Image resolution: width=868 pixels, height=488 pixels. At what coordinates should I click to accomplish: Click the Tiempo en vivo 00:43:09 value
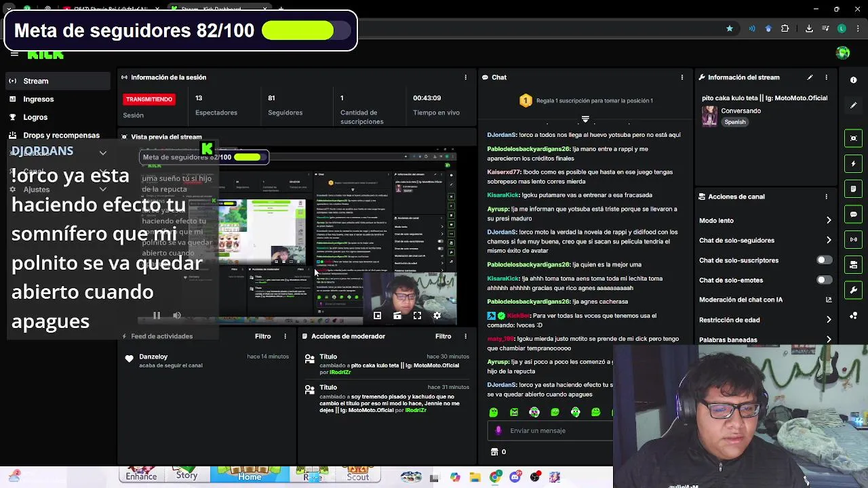pyautogui.click(x=427, y=98)
